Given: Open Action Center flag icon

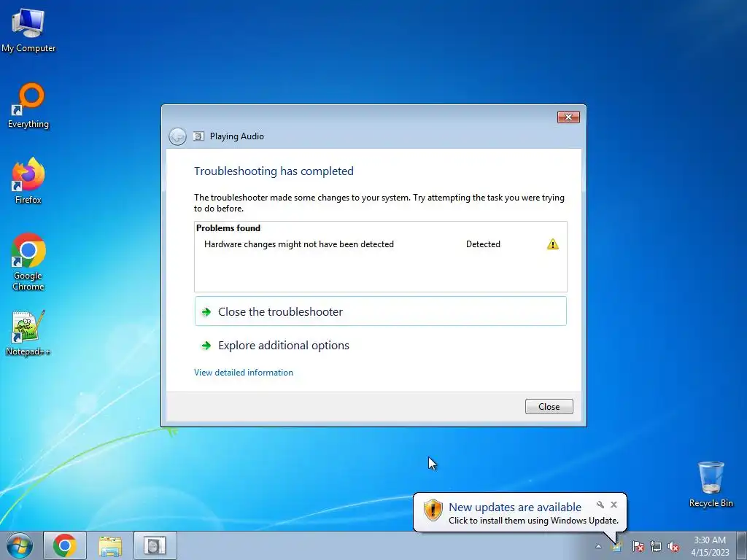Looking at the screenshot, I should pos(638,546).
